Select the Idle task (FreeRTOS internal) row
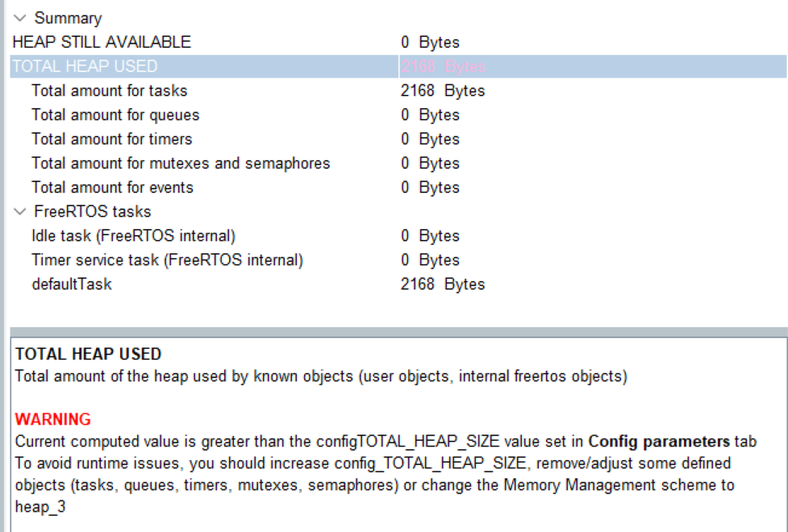The height and width of the screenshot is (532, 788). pos(133,235)
